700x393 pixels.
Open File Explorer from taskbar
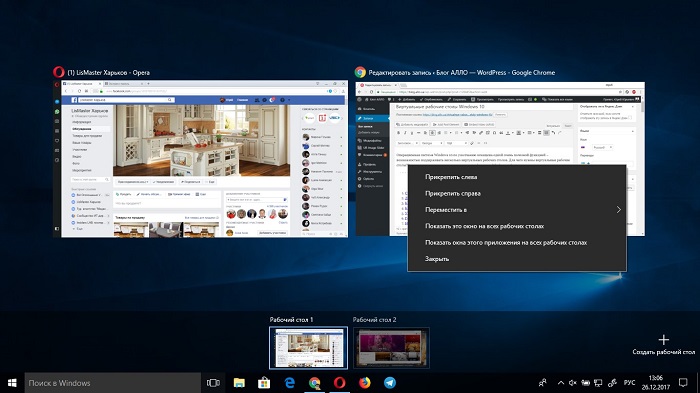(239, 383)
